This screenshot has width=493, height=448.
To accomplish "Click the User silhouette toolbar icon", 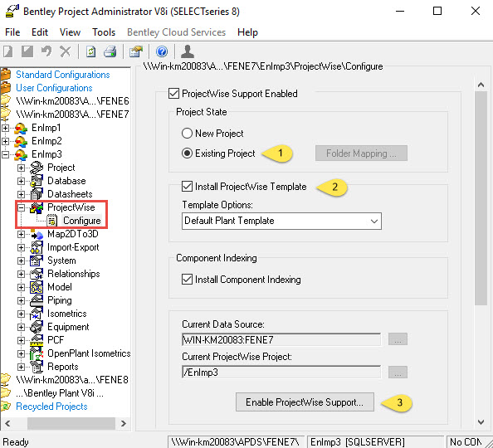I will [188, 51].
